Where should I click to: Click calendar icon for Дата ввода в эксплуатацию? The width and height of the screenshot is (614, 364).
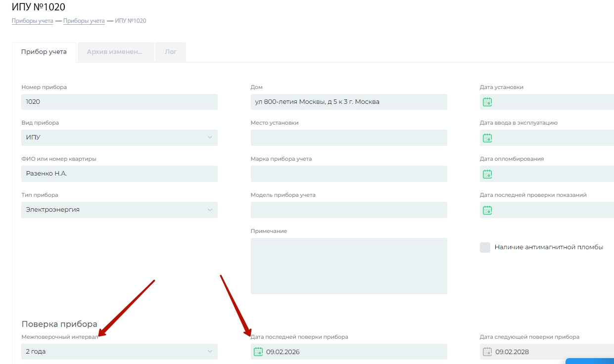[x=487, y=138]
